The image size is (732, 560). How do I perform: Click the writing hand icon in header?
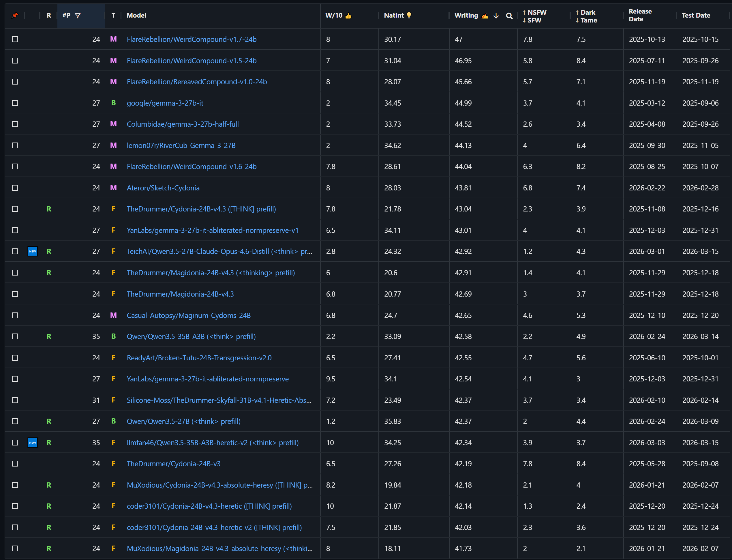(x=485, y=16)
